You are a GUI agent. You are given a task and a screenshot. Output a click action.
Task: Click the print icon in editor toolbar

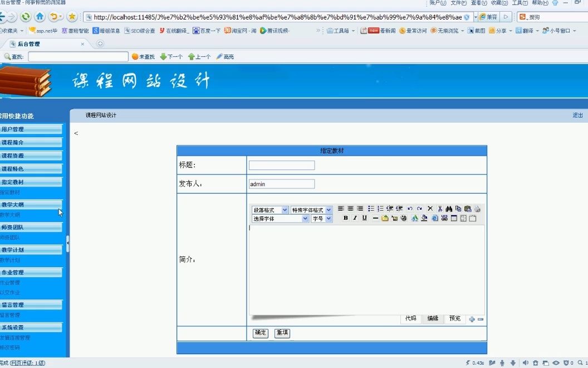click(477, 209)
